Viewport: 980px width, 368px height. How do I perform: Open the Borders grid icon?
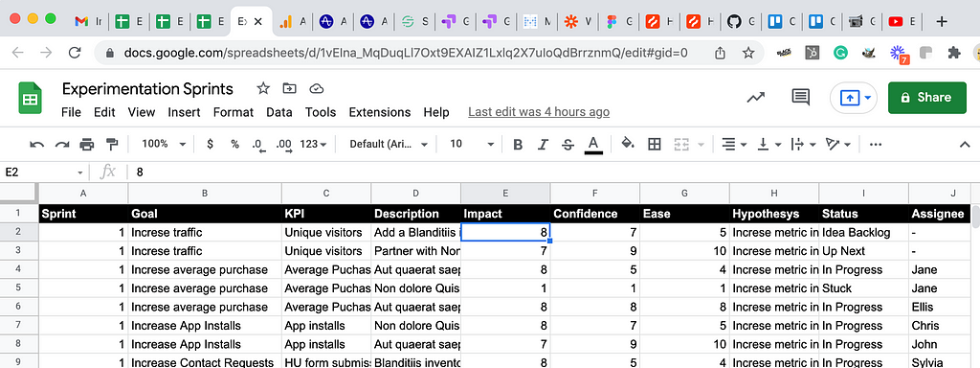(655, 145)
